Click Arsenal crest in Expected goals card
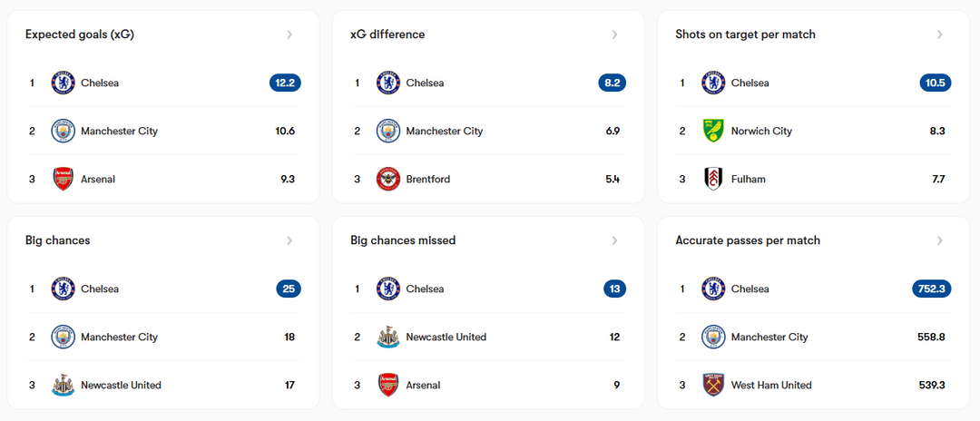 [x=63, y=179]
